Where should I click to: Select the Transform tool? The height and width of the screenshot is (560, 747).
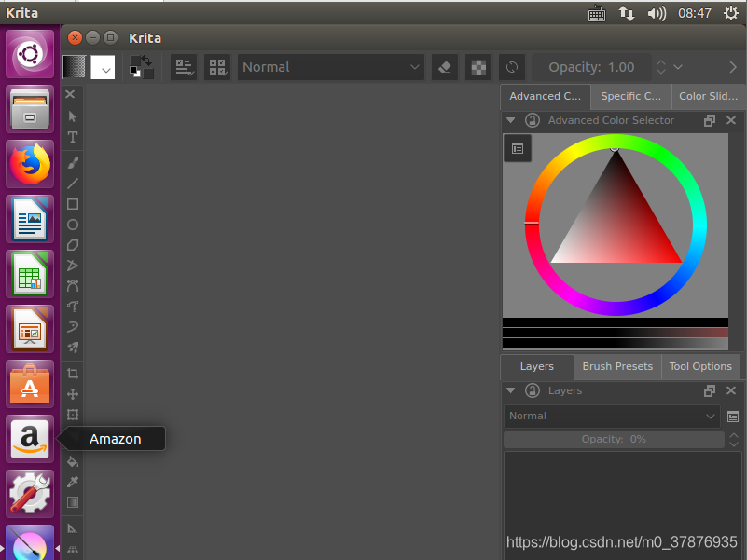click(x=73, y=415)
